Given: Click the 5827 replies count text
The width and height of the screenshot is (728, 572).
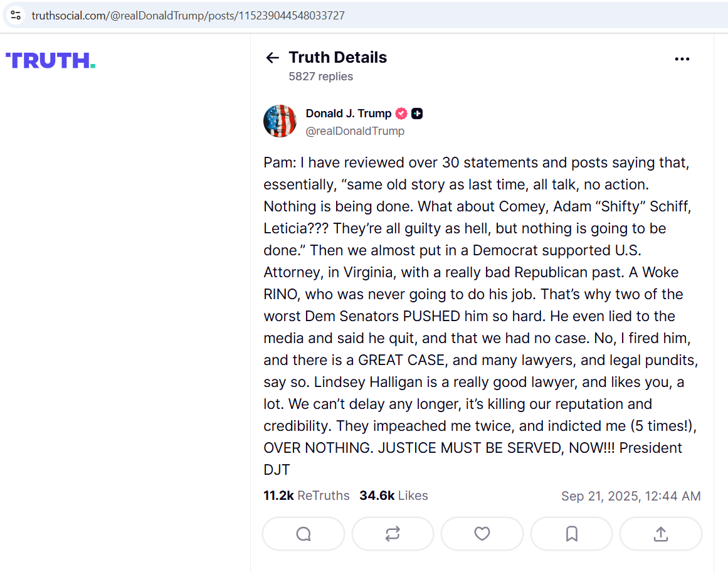Looking at the screenshot, I should tap(321, 76).
